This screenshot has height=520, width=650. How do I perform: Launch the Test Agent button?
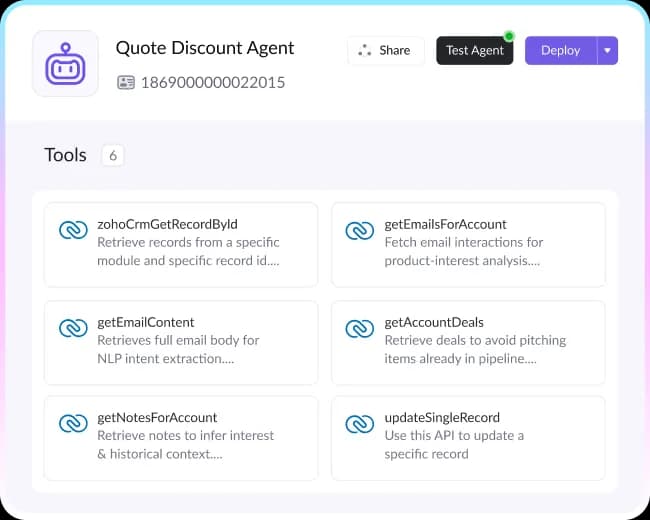[475, 51]
